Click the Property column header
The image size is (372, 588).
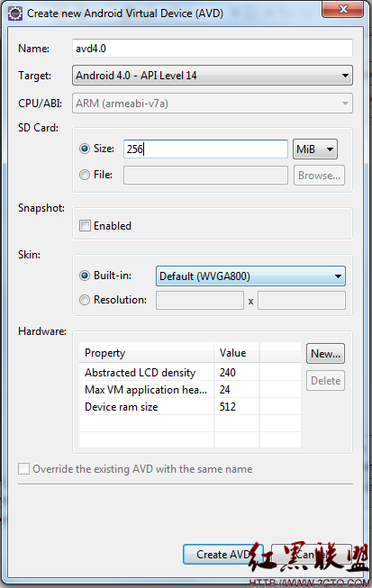146,353
